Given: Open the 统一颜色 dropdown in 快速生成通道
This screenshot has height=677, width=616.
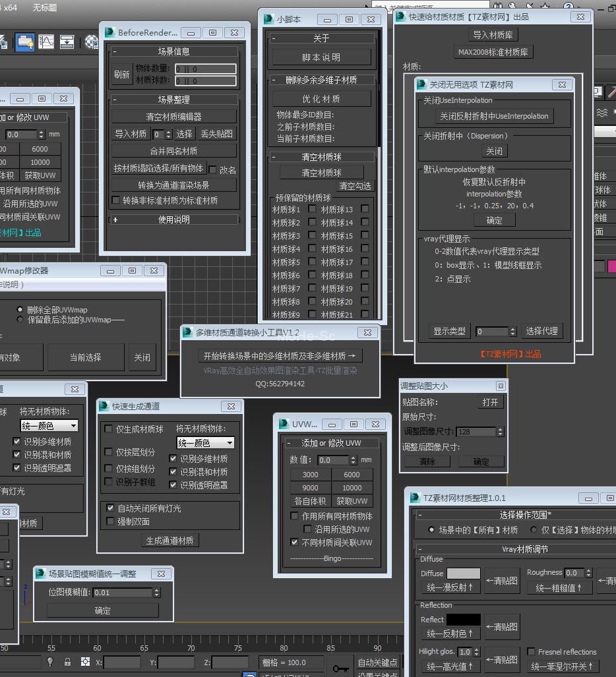Looking at the screenshot, I should [x=205, y=444].
